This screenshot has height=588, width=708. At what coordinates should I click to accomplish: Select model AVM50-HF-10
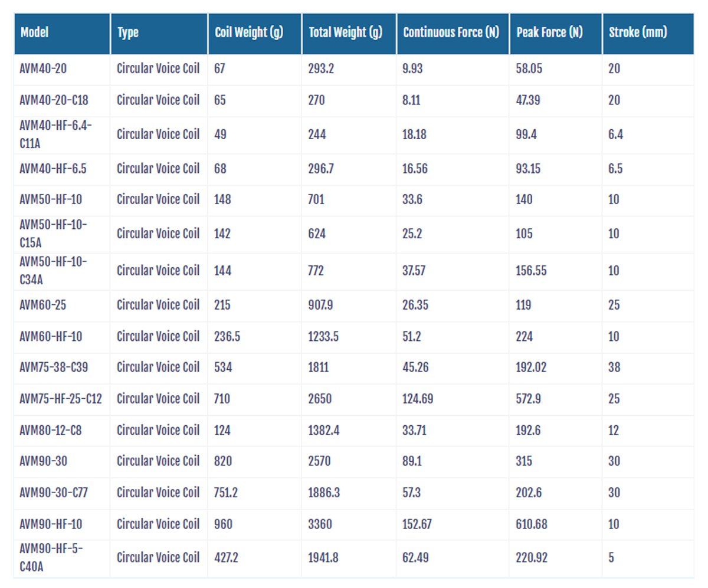51,200
